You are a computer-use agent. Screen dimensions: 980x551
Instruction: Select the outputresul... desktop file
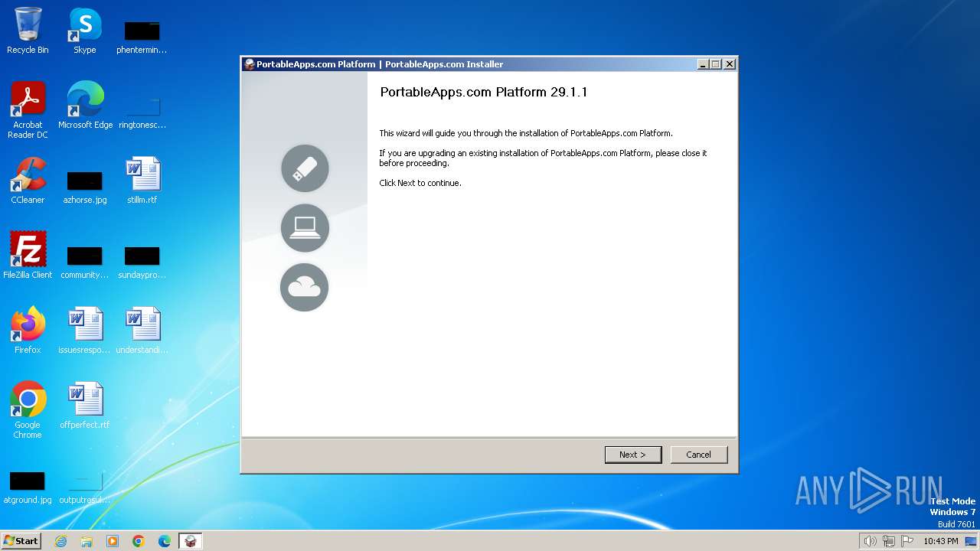85,487
